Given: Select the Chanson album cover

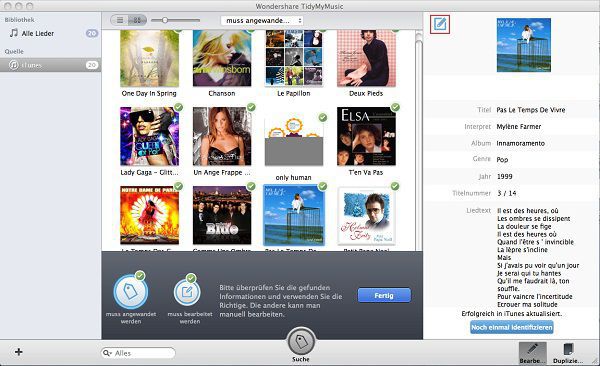Looking at the screenshot, I should pos(222,59).
